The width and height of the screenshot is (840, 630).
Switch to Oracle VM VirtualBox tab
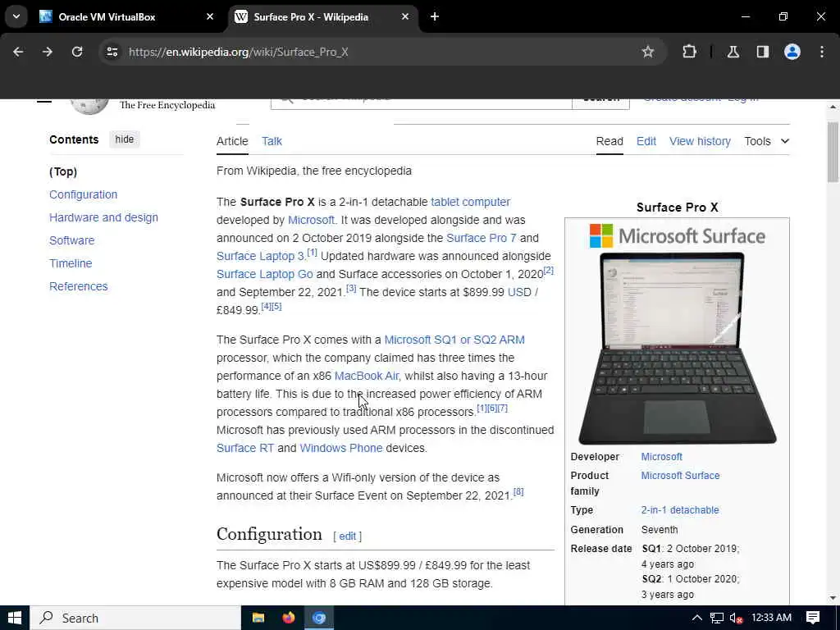126,16
